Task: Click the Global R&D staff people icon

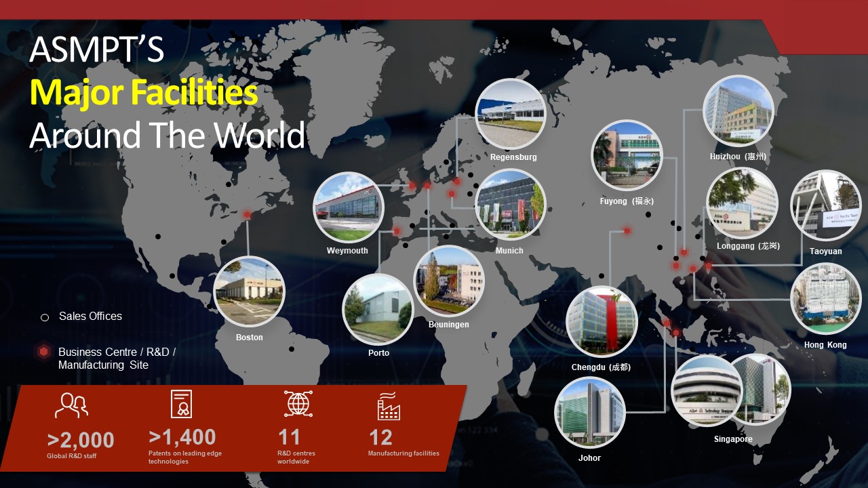Action: click(x=71, y=405)
